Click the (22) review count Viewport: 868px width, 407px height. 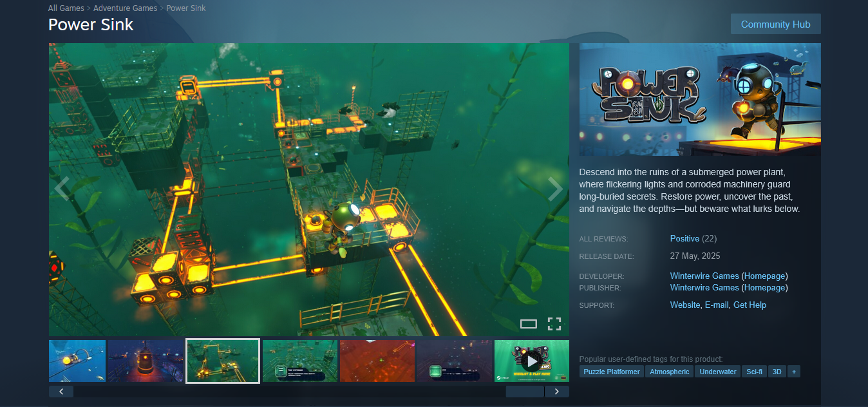coord(709,238)
